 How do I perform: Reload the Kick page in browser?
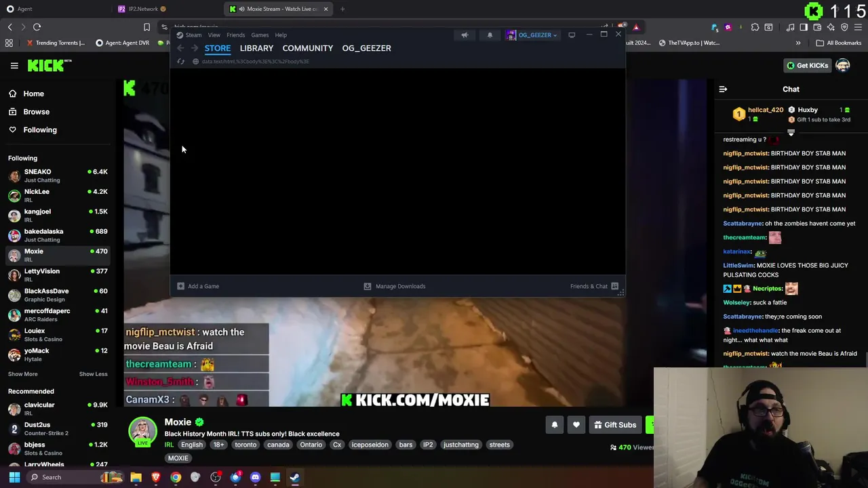pyautogui.click(x=37, y=27)
